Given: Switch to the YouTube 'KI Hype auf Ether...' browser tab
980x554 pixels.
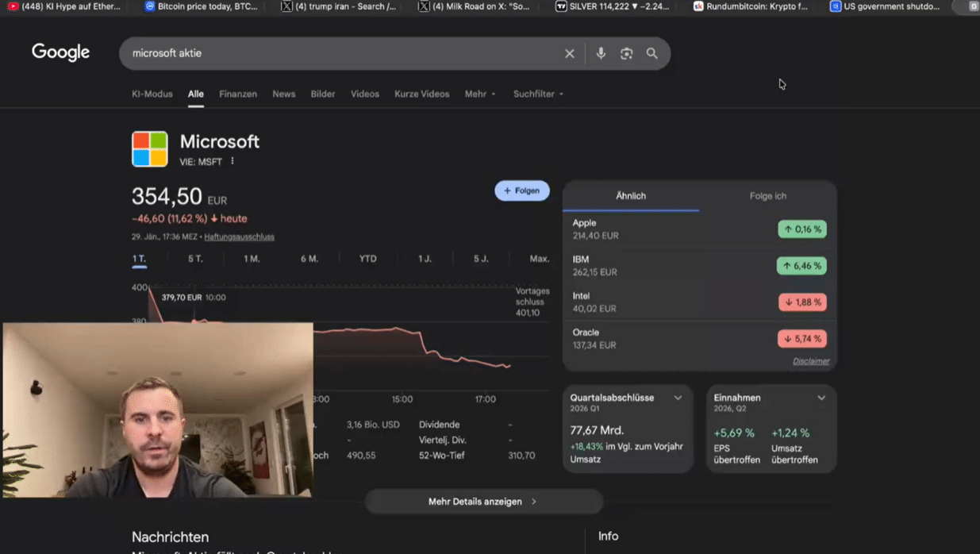Looking at the screenshot, I should (x=64, y=6).
